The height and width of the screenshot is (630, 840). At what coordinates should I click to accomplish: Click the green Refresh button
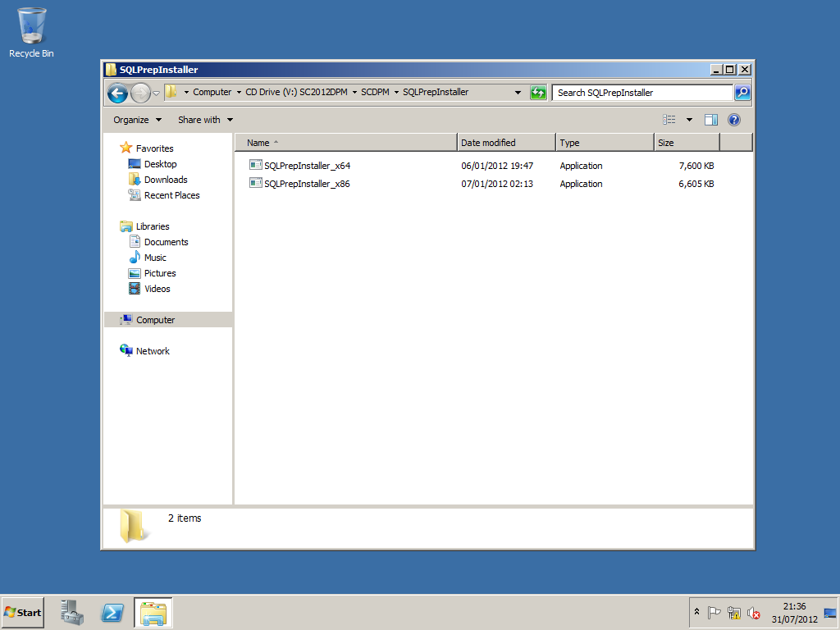538,93
